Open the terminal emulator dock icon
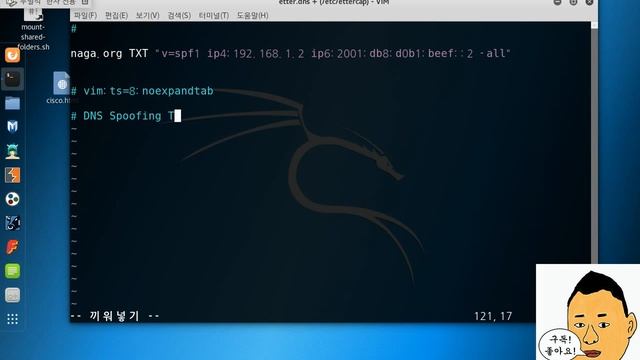The width and height of the screenshot is (640, 360). pyautogui.click(x=12, y=79)
